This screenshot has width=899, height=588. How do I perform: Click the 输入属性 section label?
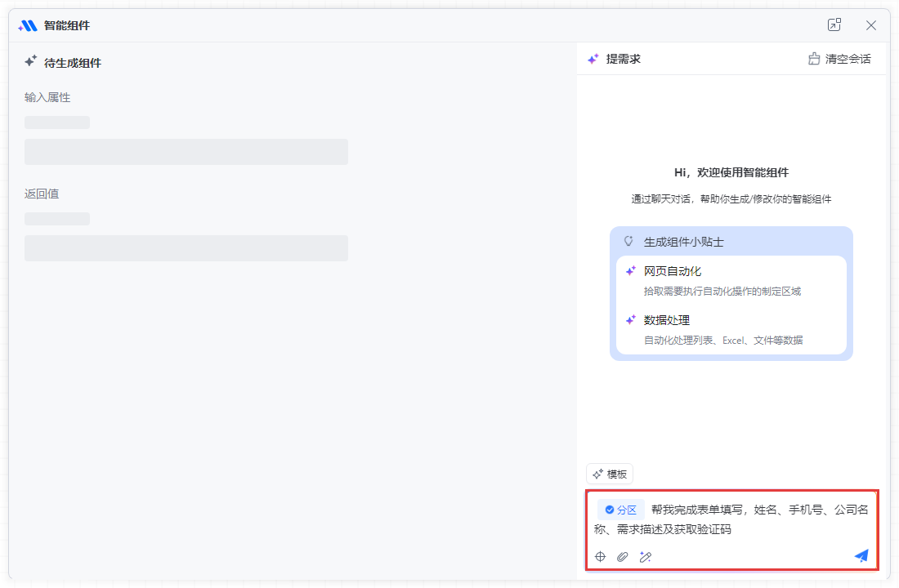47,97
